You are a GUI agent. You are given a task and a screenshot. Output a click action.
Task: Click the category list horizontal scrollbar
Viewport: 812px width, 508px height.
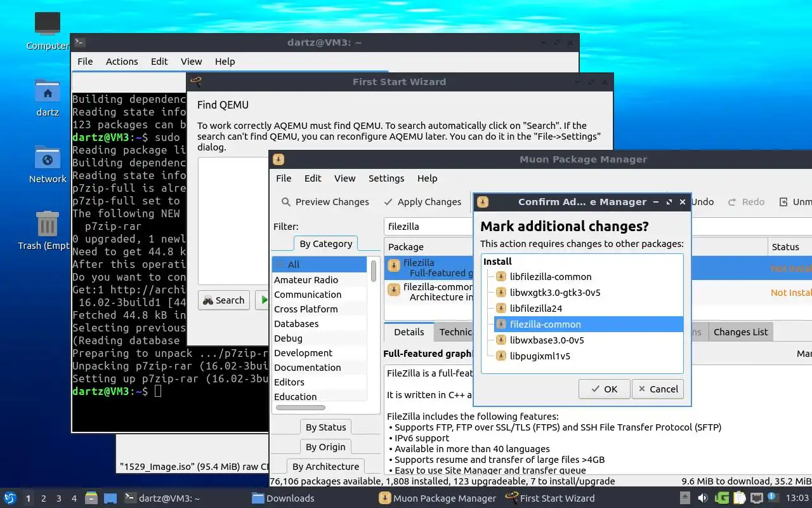click(301, 408)
